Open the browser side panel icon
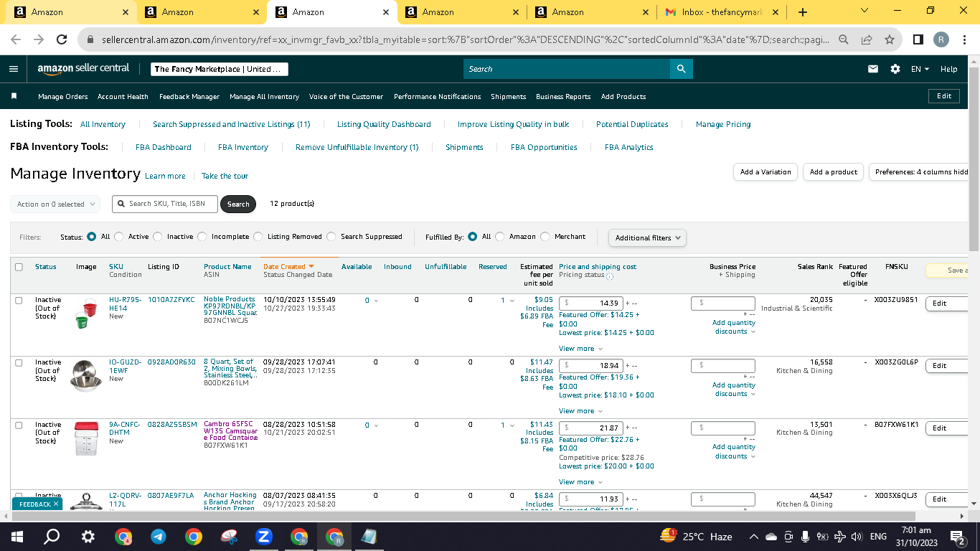This screenshot has width=980, height=551. [x=918, y=40]
